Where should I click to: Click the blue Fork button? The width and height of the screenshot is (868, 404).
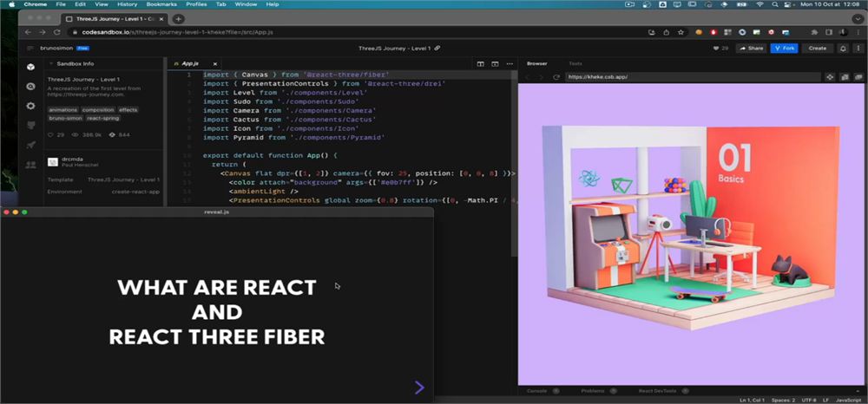pos(784,48)
